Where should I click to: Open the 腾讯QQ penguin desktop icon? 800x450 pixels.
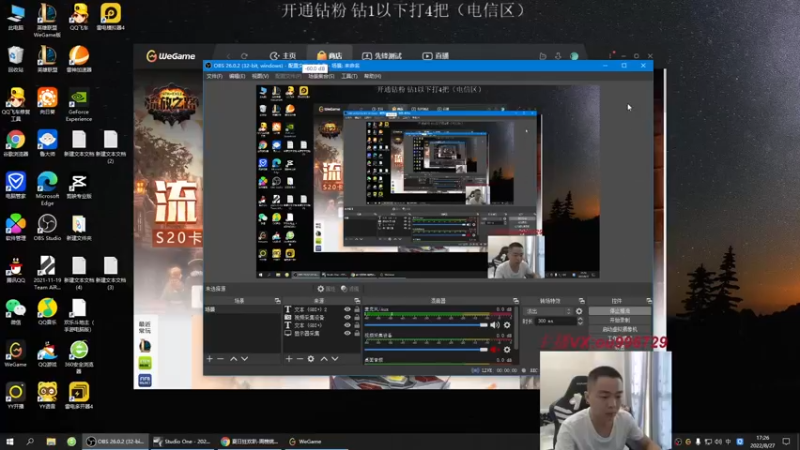tap(15, 270)
